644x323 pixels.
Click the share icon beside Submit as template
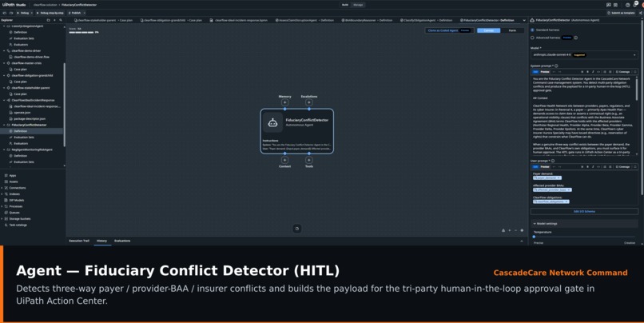pos(641,13)
